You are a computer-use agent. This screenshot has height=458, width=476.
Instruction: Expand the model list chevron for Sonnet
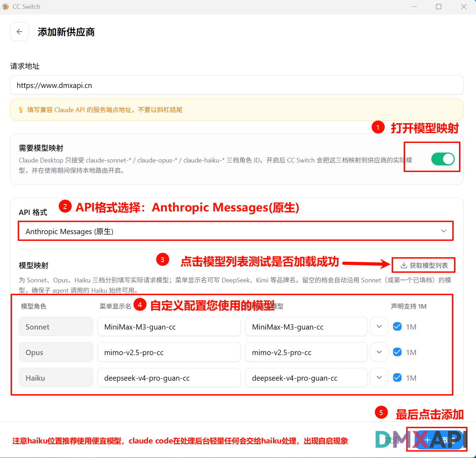(x=379, y=326)
